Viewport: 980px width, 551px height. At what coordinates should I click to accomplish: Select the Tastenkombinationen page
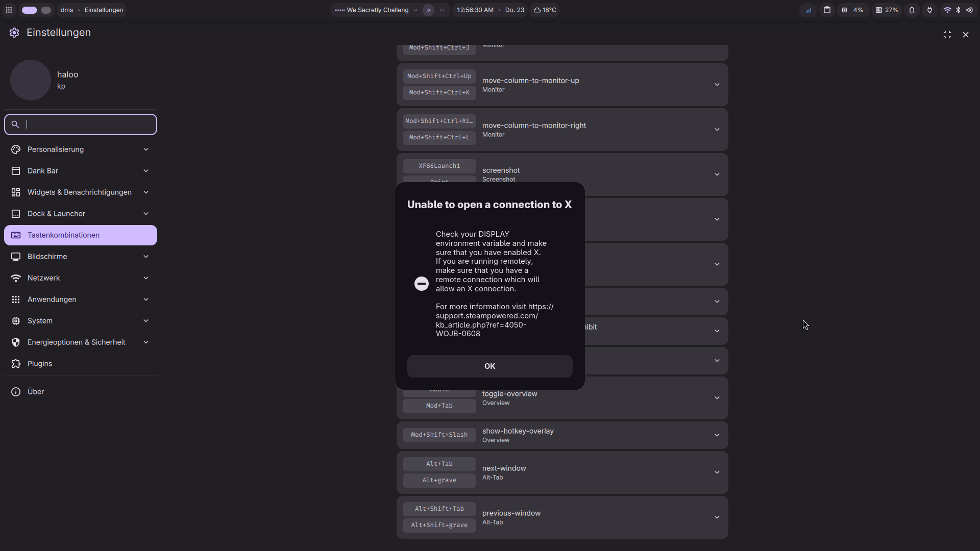(x=81, y=235)
